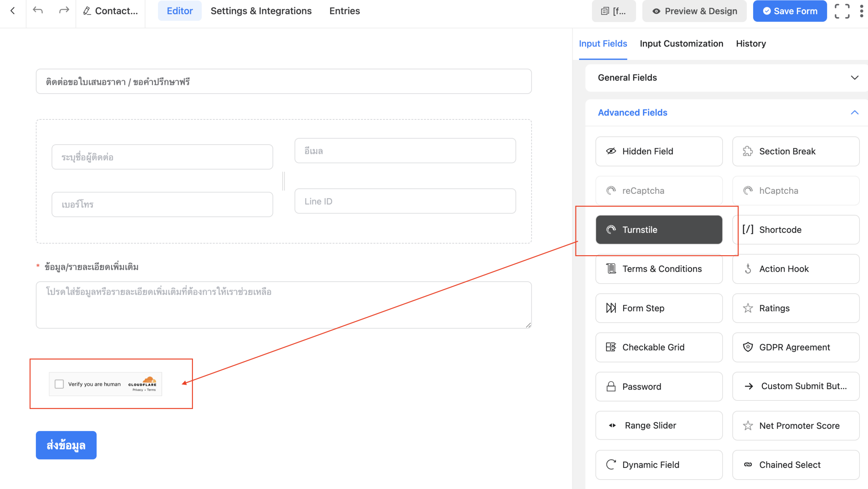The image size is (868, 489).
Task: Collapse the Advanced Fields section
Action: point(726,113)
